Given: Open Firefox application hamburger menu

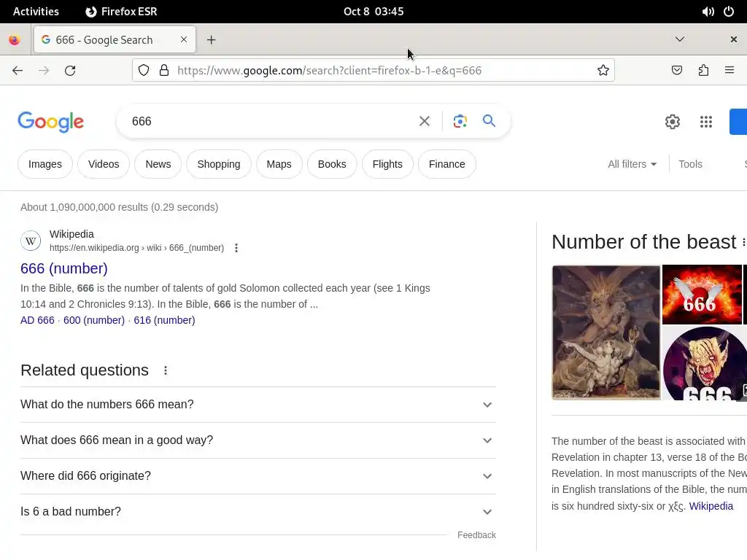Looking at the screenshot, I should [x=729, y=71].
